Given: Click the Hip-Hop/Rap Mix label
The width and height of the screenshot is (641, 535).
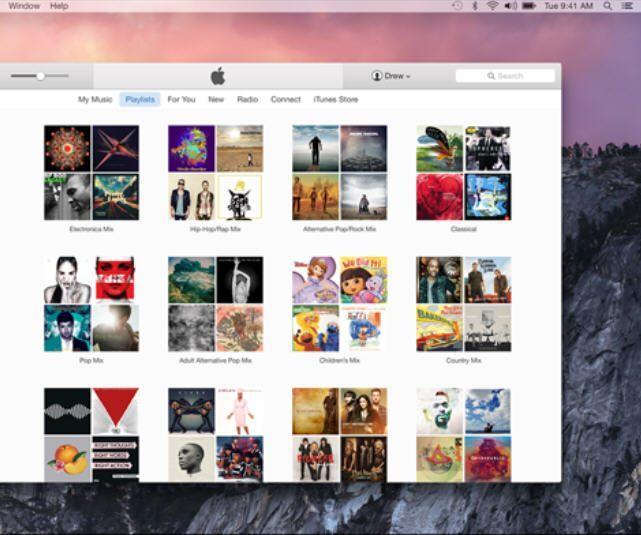Looking at the screenshot, I should (x=215, y=229).
